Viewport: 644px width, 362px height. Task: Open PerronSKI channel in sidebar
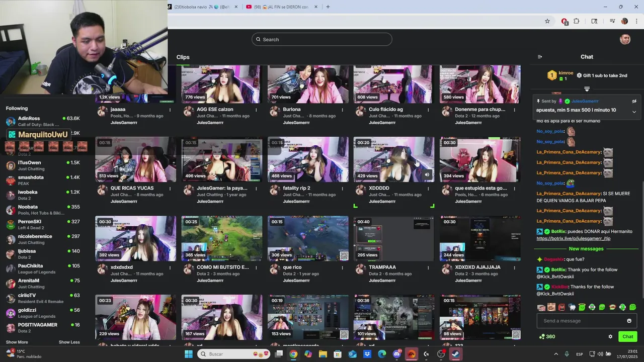point(43,224)
